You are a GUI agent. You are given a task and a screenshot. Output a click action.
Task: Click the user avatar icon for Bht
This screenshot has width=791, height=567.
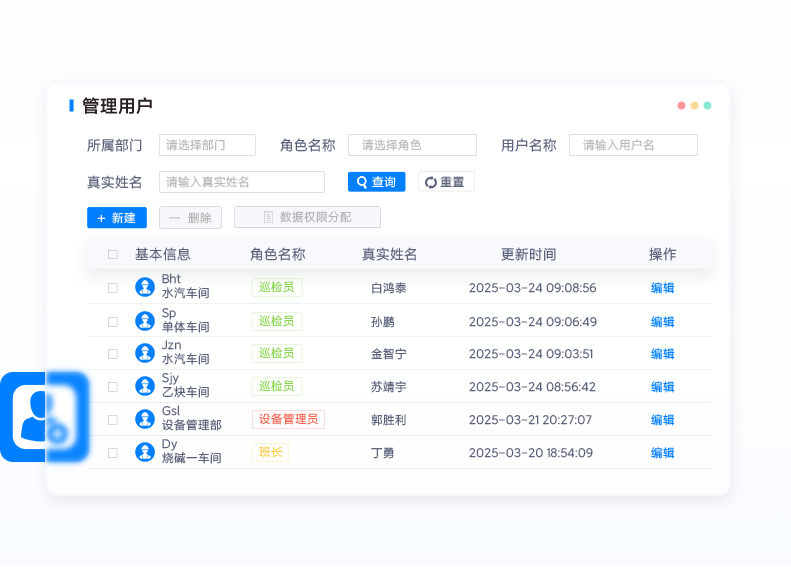pos(145,287)
